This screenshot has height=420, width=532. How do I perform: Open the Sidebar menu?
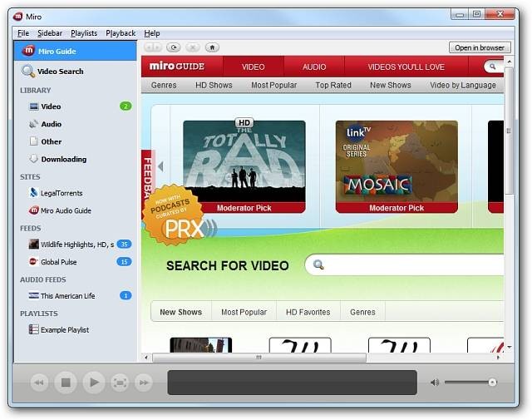tap(50, 33)
